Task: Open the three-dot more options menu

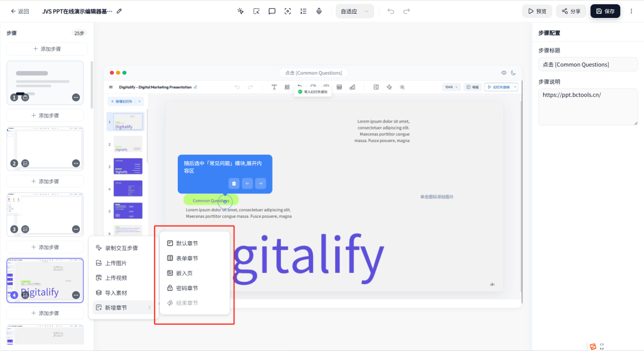Action: point(631,11)
